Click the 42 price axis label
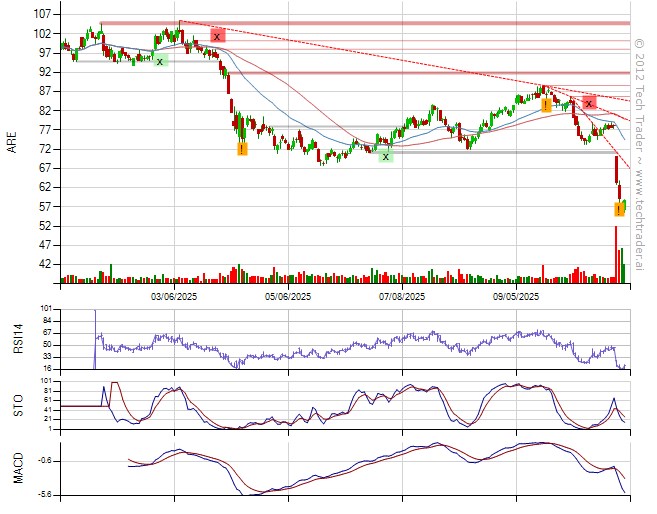 [x=45, y=265]
